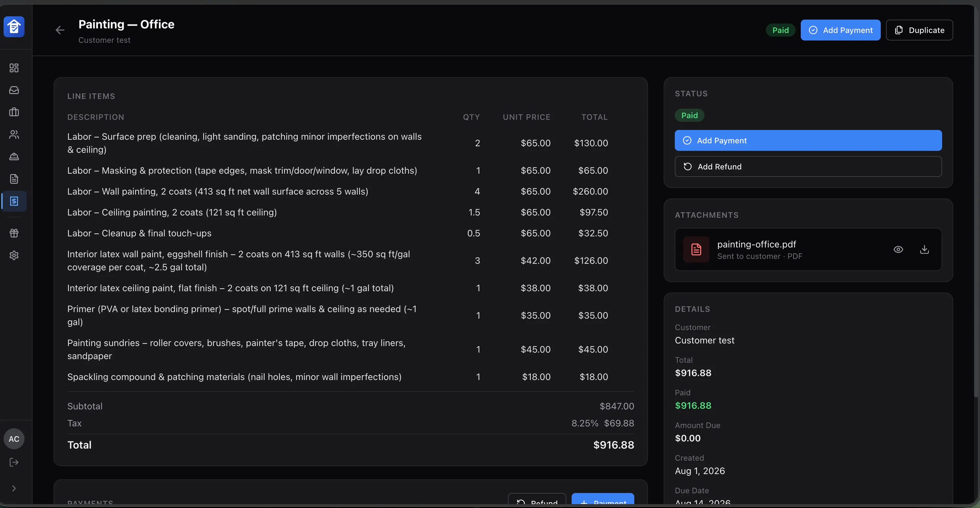Click the 'Labor – Surface prep' line item description
Viewport: 980px width, 508px height.
pos(244,143)
